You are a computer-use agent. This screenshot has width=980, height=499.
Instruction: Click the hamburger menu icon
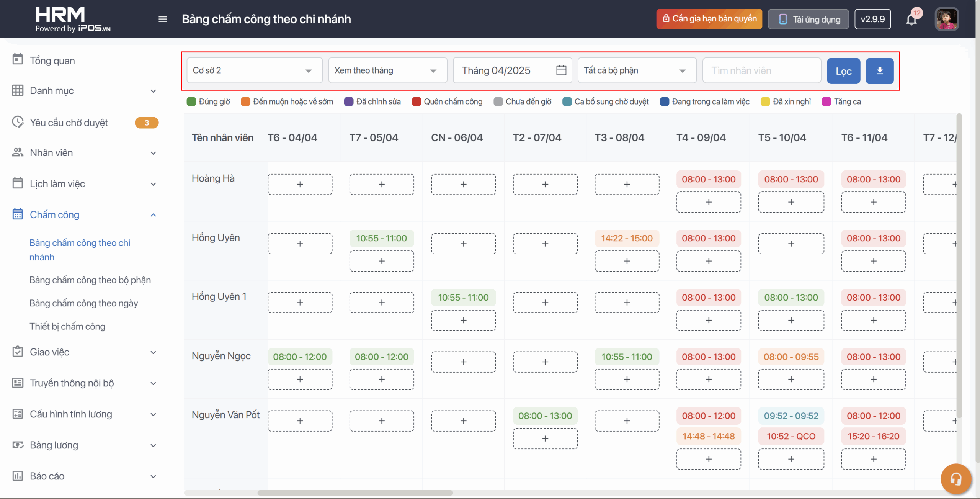point(163,19)
